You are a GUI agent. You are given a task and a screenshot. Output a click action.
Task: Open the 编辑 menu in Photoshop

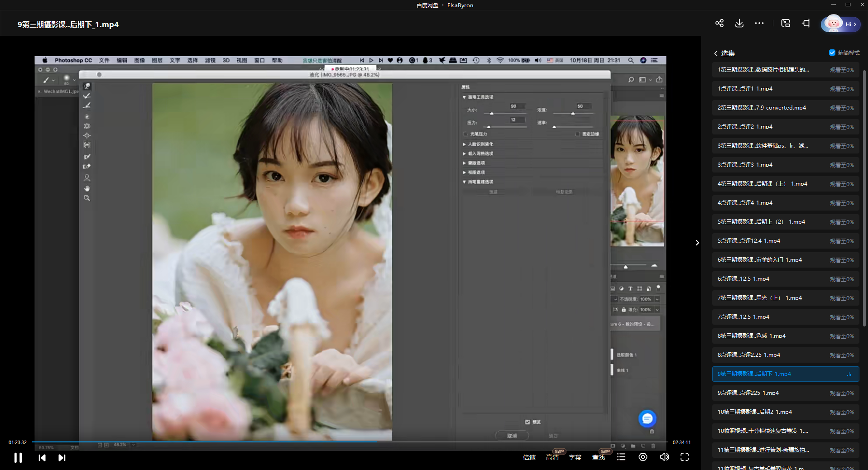pyautogui.click(x=122, y=60)
